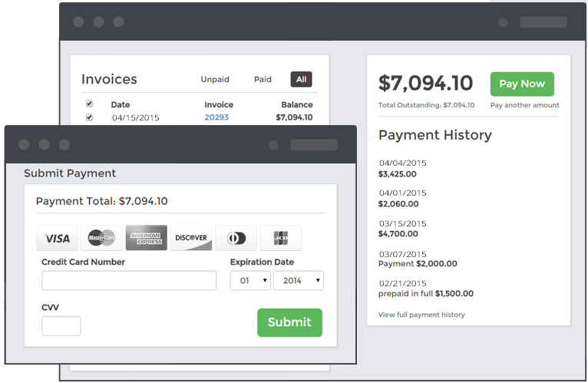Click the gray address bar in Invoices window
Image resolution: width=588 pixels, height=383 pixels.
coord(543,22)
